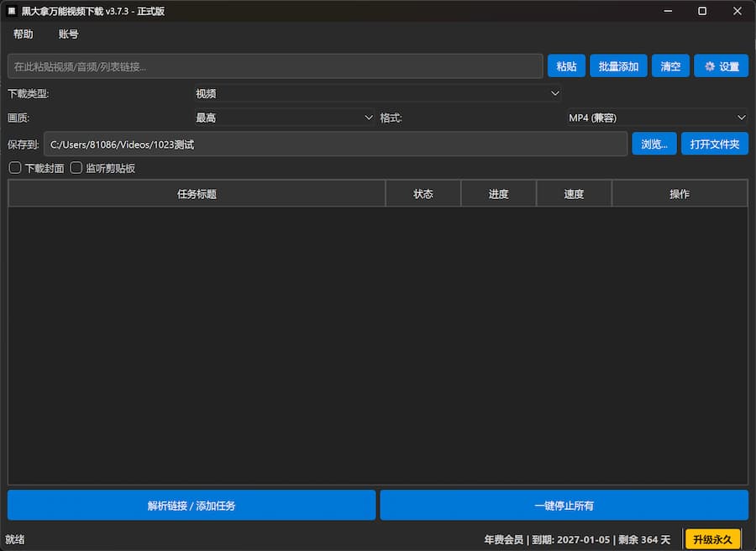Screen dimensions: 756x551
Task: Open the 账号 menu
Action: [x=69, y=34]
